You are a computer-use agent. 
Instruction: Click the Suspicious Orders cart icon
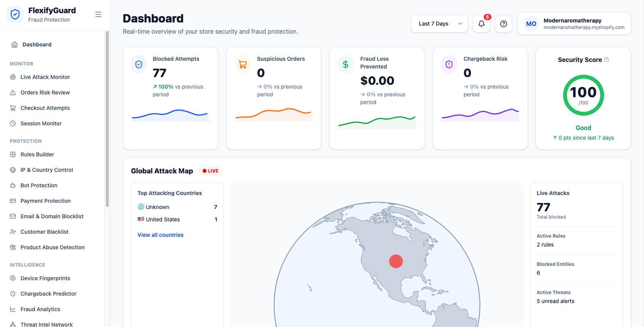243,64
